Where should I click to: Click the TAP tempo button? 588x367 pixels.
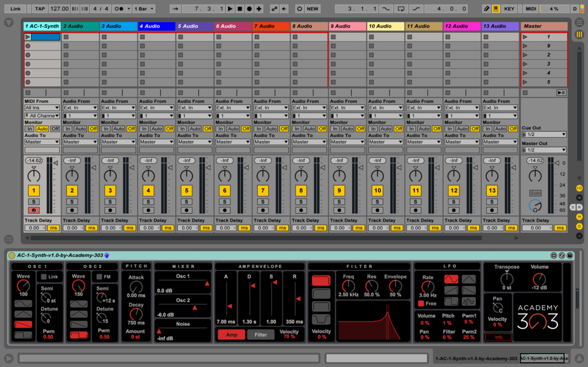click(40, 9)
